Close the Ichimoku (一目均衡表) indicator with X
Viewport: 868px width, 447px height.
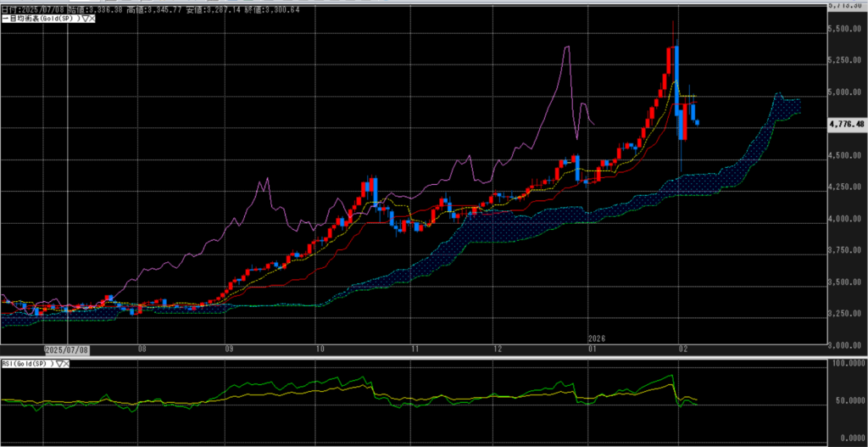[x=90, y=18]
